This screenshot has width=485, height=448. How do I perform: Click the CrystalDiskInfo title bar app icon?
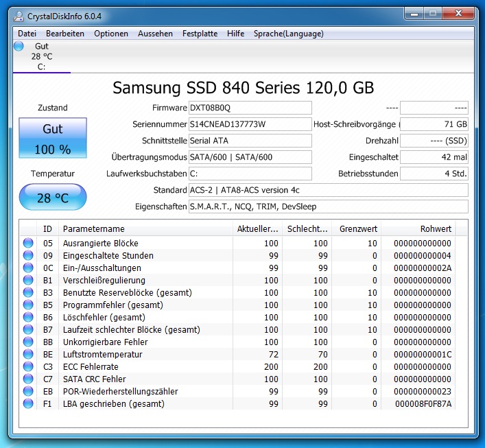click(19, 16)
